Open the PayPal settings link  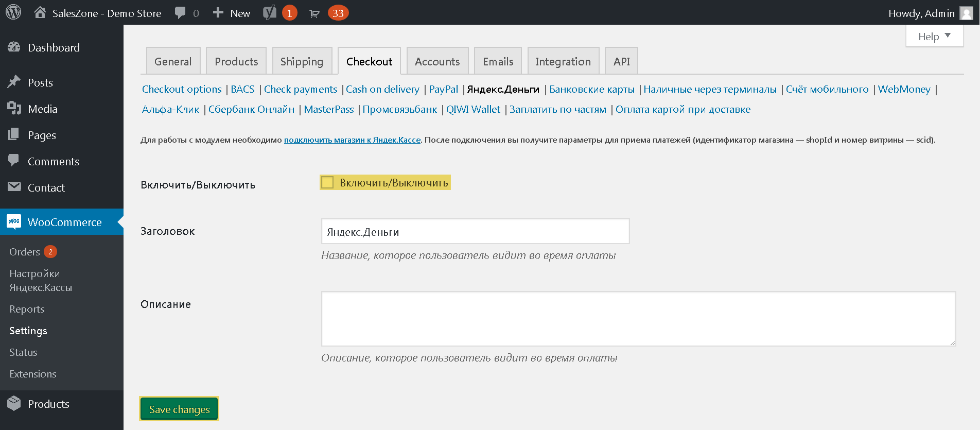point(444,89)
